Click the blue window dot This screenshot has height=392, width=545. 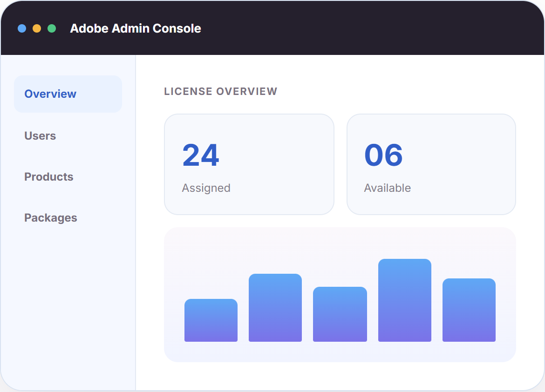click(x=22, y=28)
